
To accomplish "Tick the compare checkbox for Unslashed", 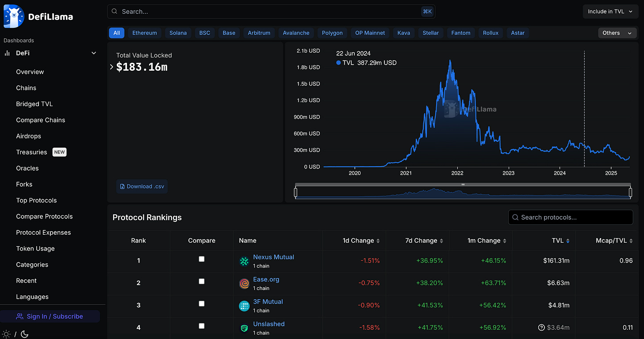I will 202,326.
